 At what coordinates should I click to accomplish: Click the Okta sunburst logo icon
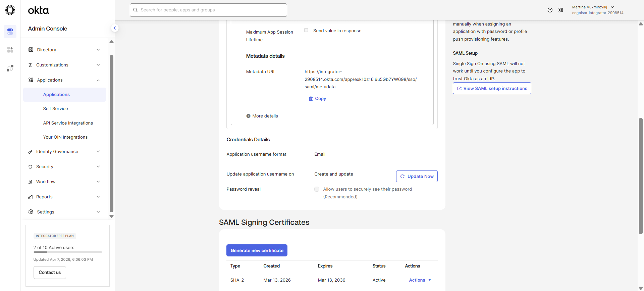10,10
